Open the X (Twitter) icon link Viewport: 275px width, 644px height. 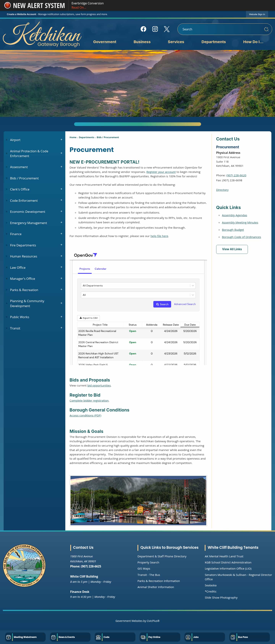[167, 29]
